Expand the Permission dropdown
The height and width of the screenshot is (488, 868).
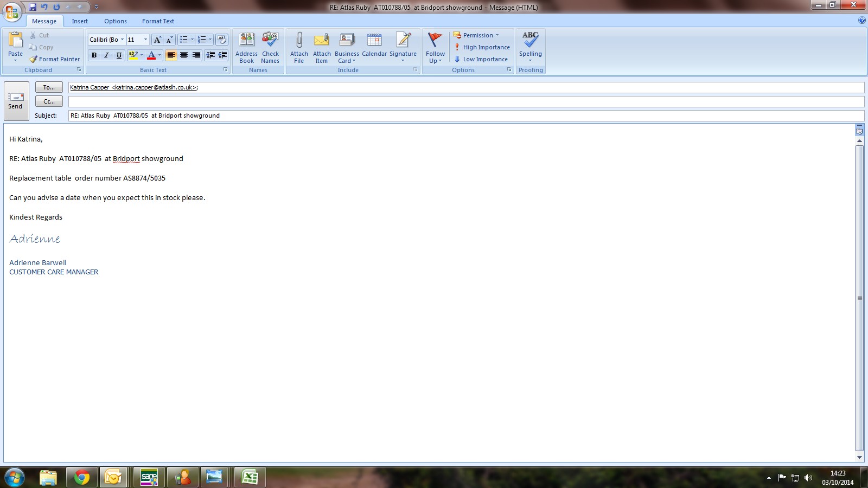coord(476,35)
